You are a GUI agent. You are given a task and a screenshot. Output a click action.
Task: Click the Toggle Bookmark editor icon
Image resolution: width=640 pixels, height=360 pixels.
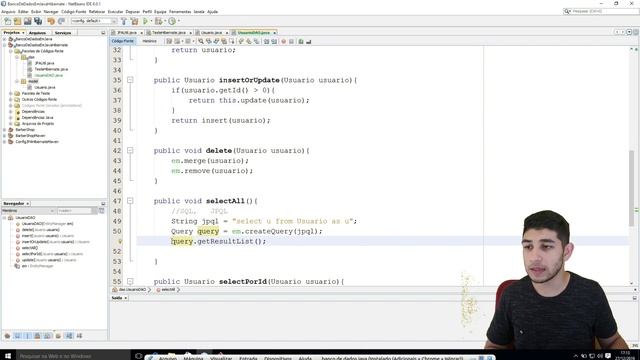[x=256, y=41]
